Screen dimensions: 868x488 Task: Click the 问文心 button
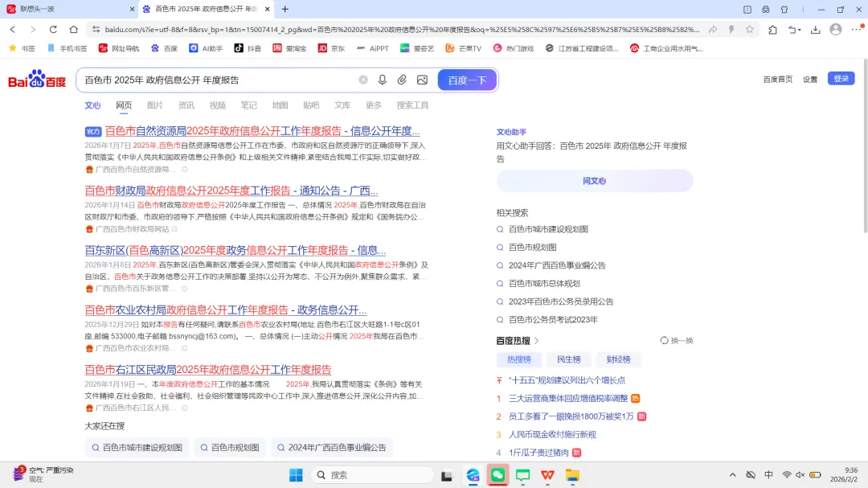[595, 181]
